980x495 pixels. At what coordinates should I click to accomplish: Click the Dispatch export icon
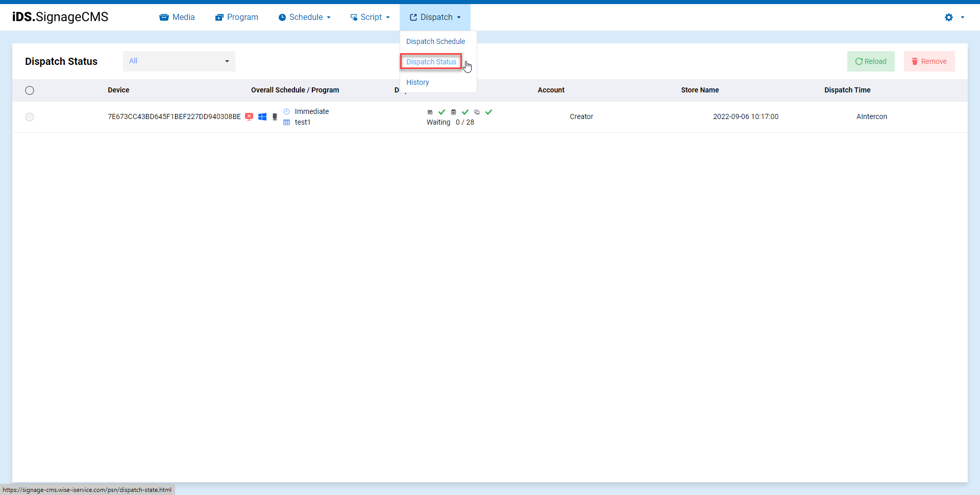[413, 17]
